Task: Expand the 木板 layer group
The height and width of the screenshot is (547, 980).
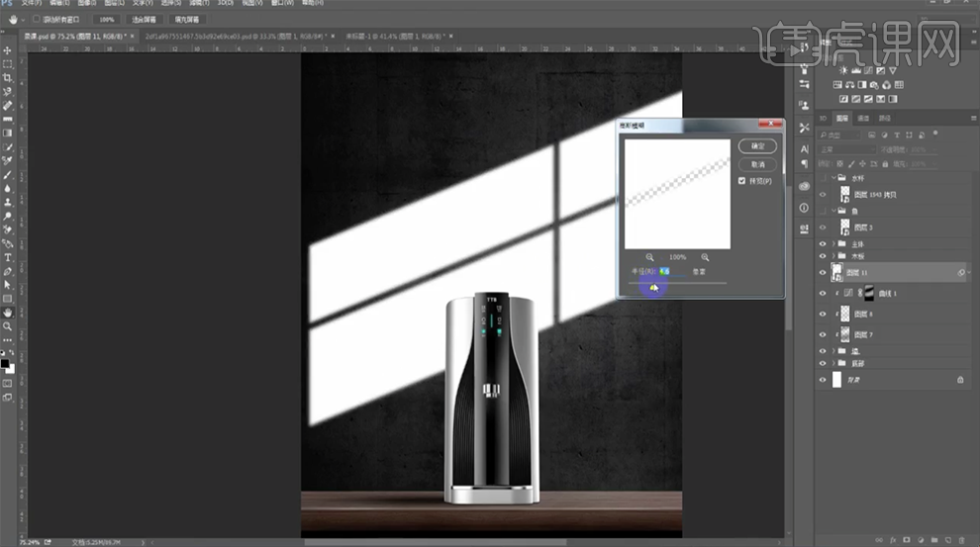Action: (833, 256)
